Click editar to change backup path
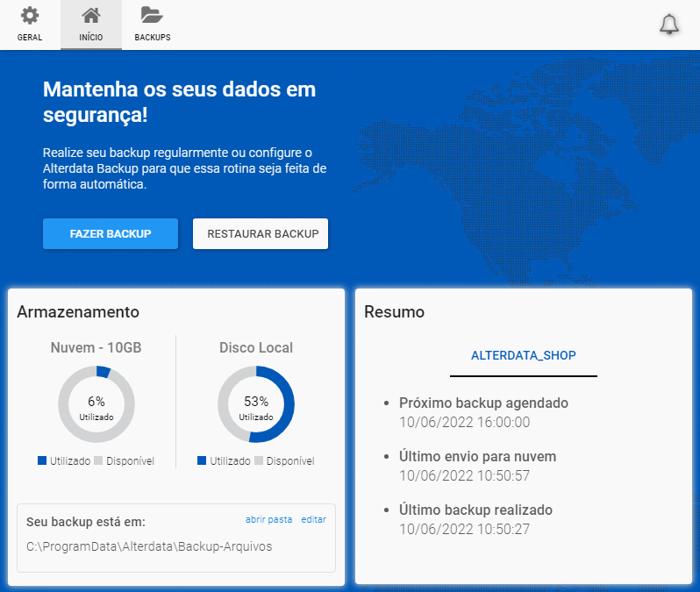This screenshot has width=700, height=592. 313,519
